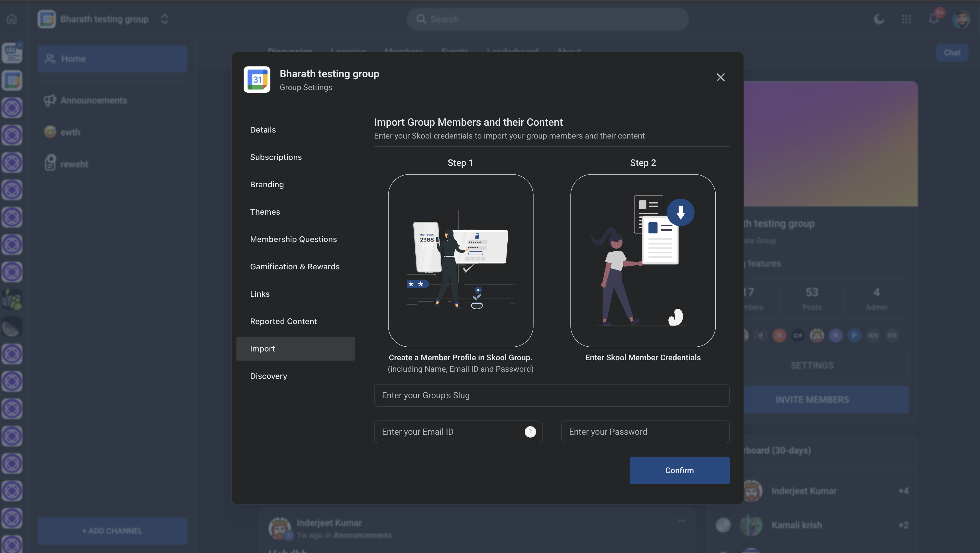Click the Step 2 illustration card
Image resolution: width=980 pixels, height=553 pixels.
click(642, 260)
